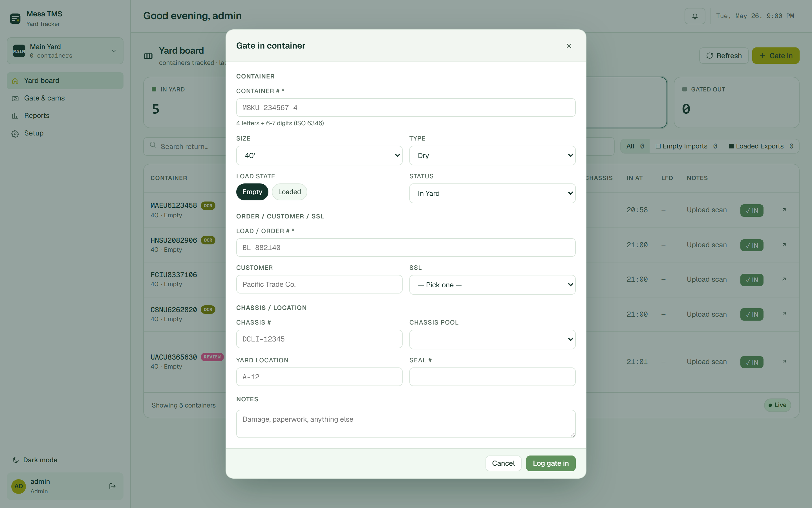Click the OCR badge on HNSU2082906
This screenshot has height=508, width=812.
[x=208, y=240]
